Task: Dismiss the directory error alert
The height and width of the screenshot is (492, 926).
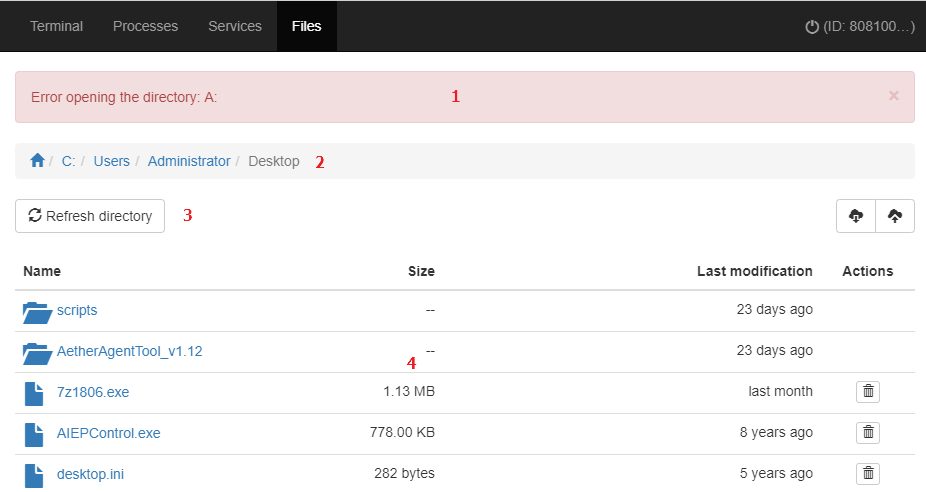Action: tap(894, 96)
